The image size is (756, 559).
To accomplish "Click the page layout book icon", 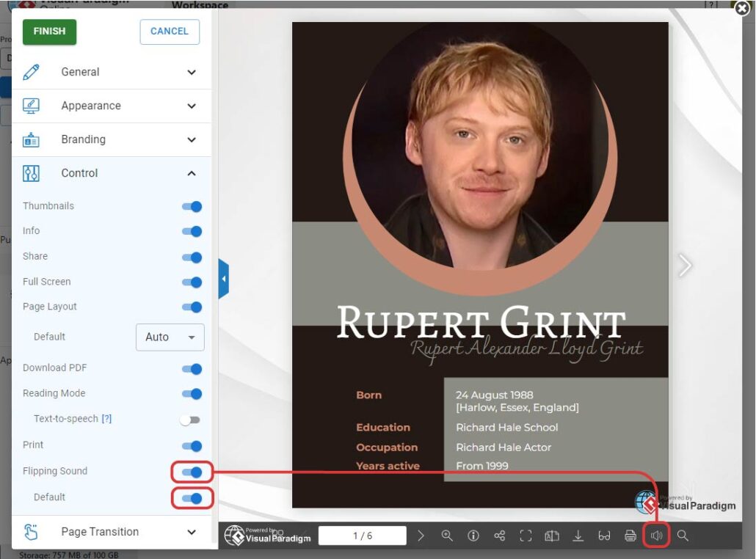I will click(552, 536).
